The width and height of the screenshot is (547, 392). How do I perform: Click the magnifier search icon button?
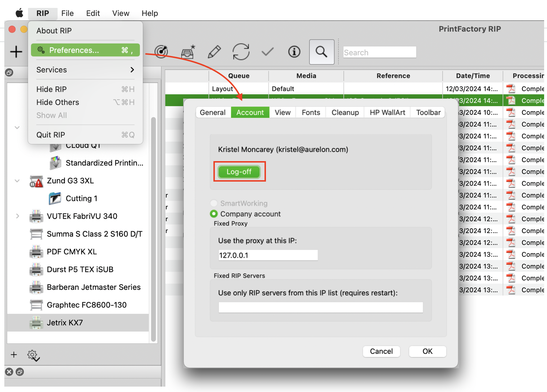(x=321, y=52)
